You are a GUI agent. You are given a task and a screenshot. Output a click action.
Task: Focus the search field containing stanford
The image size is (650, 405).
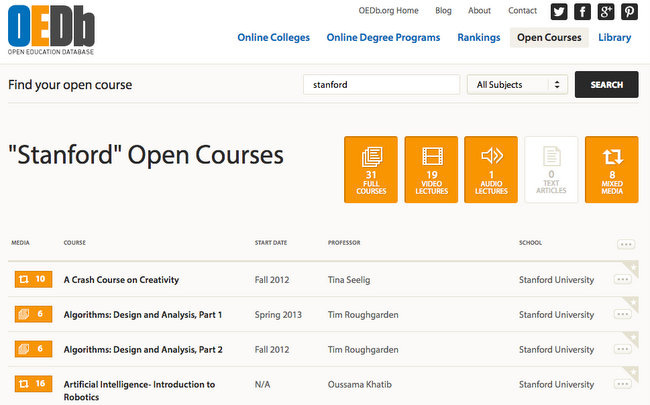click(381, 85)
